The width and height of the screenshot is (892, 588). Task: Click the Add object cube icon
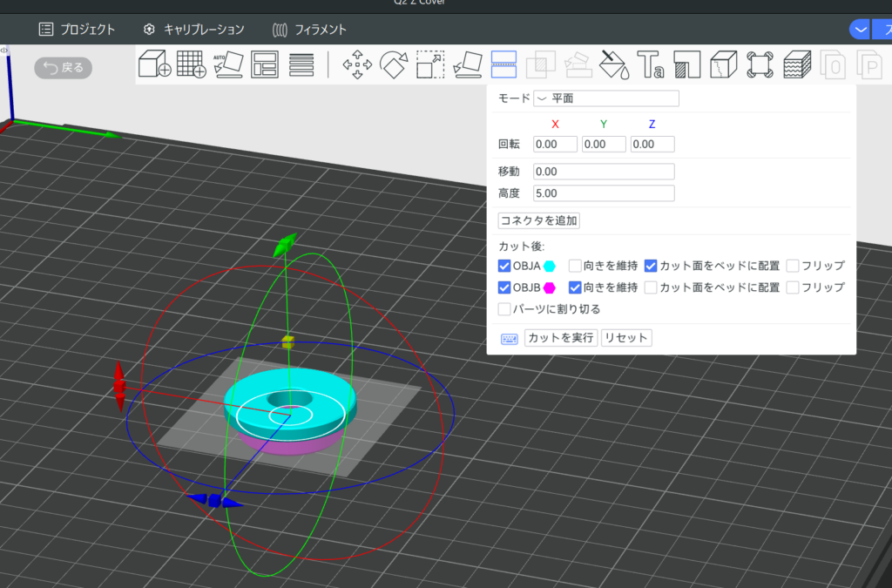154,64
